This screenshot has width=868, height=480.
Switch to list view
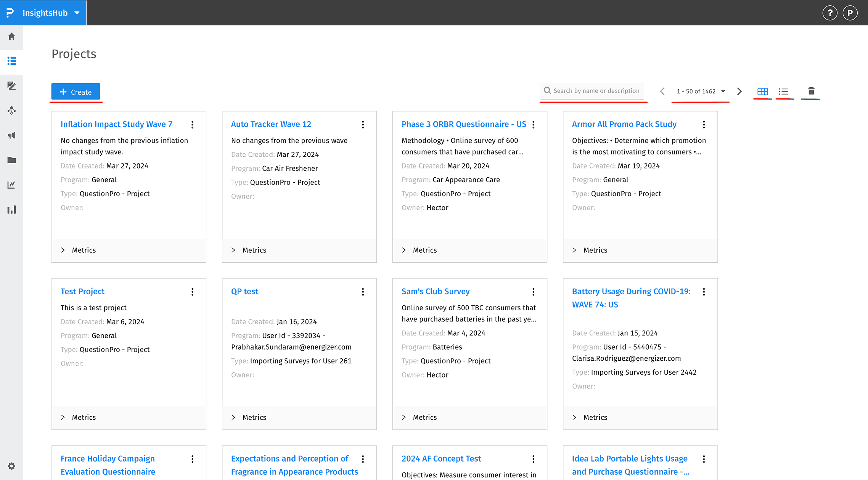click(783, 92)
